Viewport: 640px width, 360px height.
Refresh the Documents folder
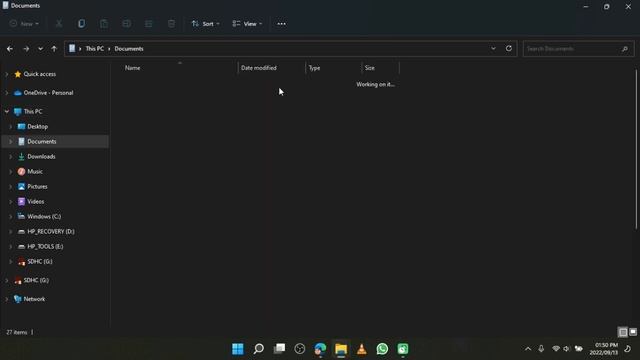point(509,48)
